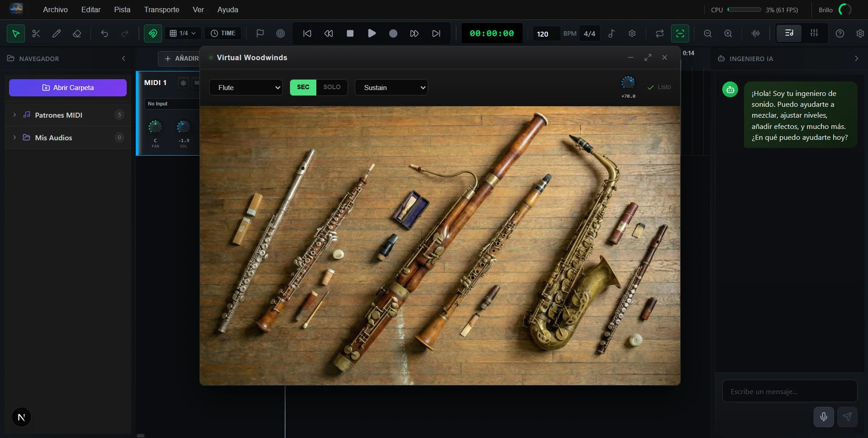
Task: Toggle the SEC mode button
Action: click(x=303, y=87)
